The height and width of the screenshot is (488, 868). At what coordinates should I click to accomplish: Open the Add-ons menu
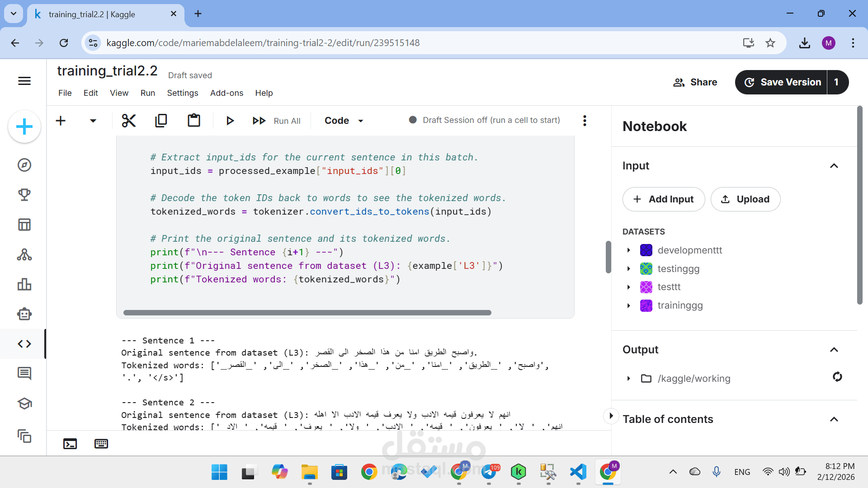pyautogui.click(x=226, y=93)
